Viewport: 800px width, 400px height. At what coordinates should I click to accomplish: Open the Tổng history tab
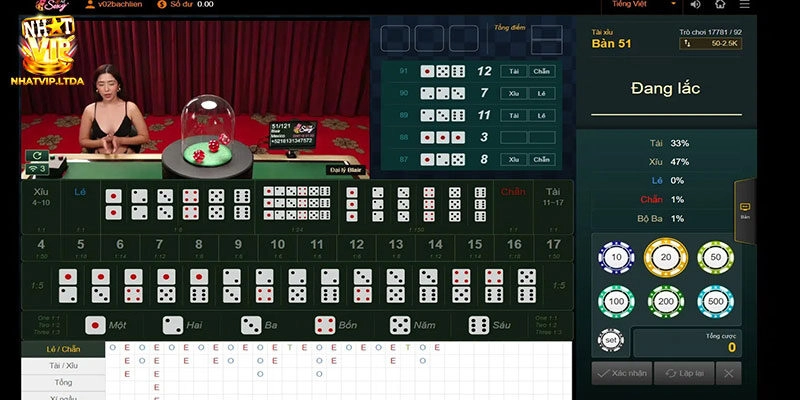pyautogui.click(x=63, y=382)
